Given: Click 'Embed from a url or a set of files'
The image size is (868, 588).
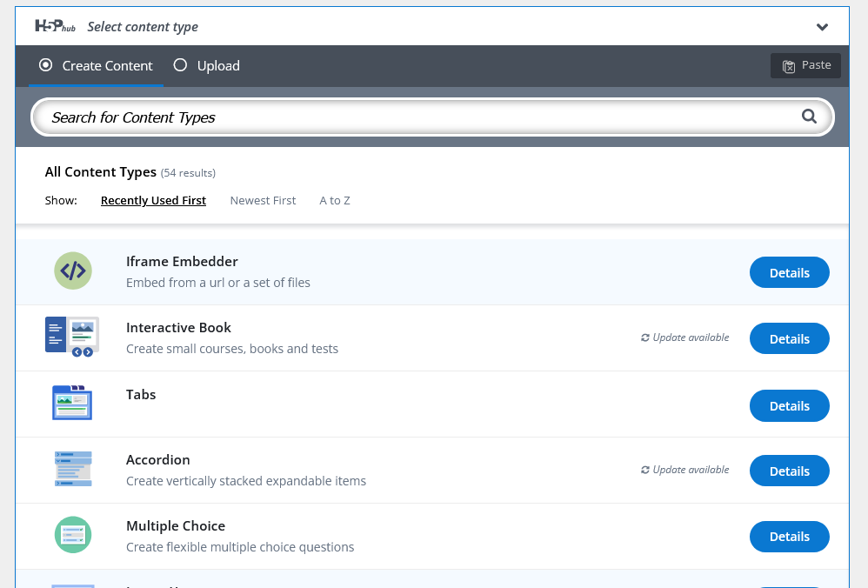Looking at the screenshot, I should coord(218,283).
